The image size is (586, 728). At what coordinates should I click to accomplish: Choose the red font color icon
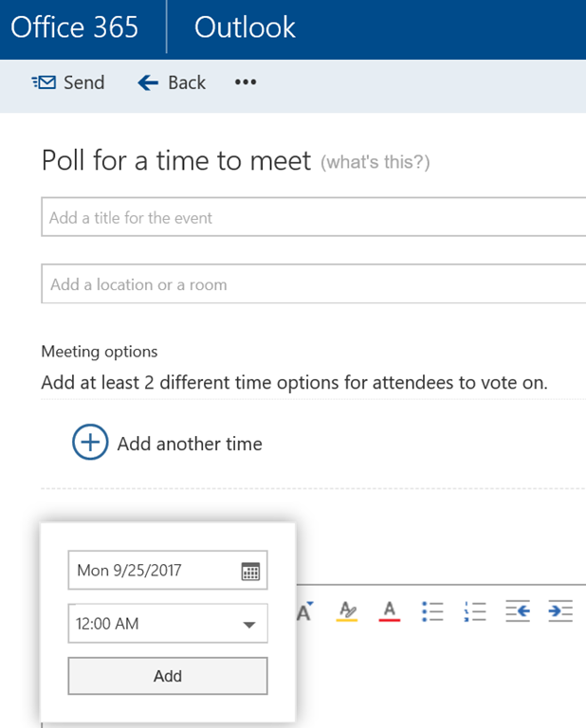tap(390, 611)
